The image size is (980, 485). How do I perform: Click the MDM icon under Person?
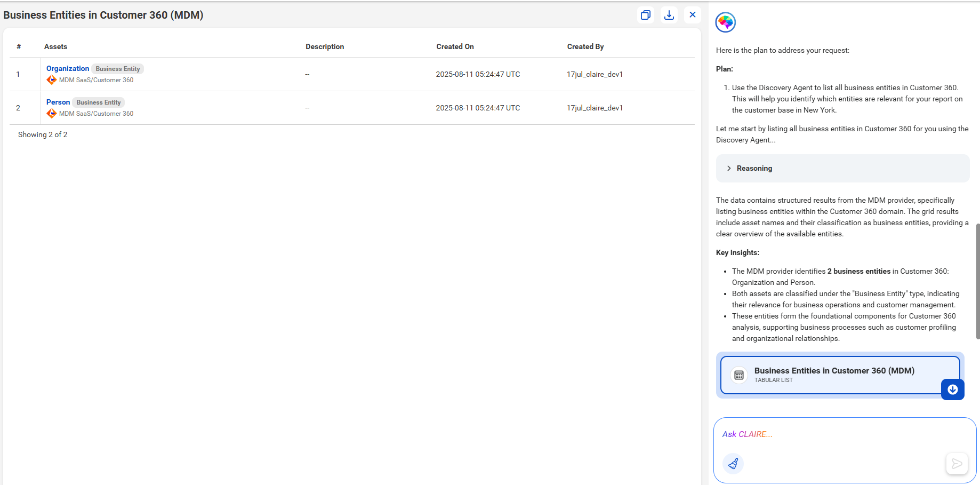(x=52, y=114)
